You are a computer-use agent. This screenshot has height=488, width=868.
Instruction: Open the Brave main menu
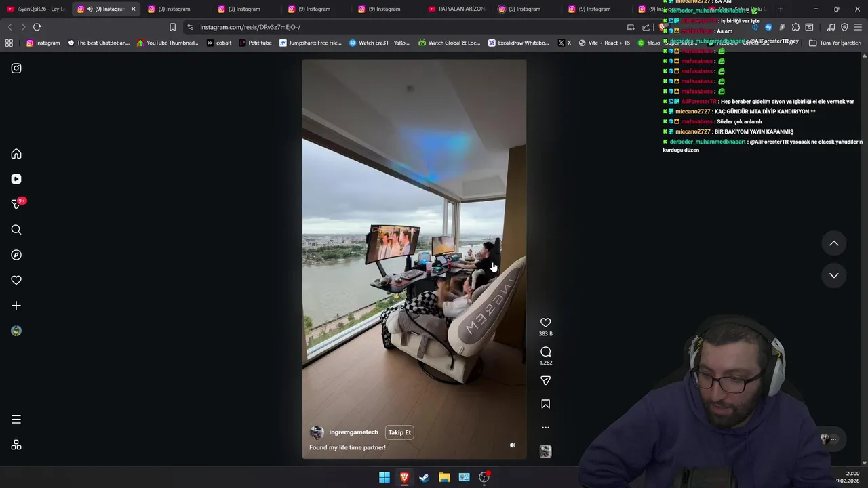point(859,27)
